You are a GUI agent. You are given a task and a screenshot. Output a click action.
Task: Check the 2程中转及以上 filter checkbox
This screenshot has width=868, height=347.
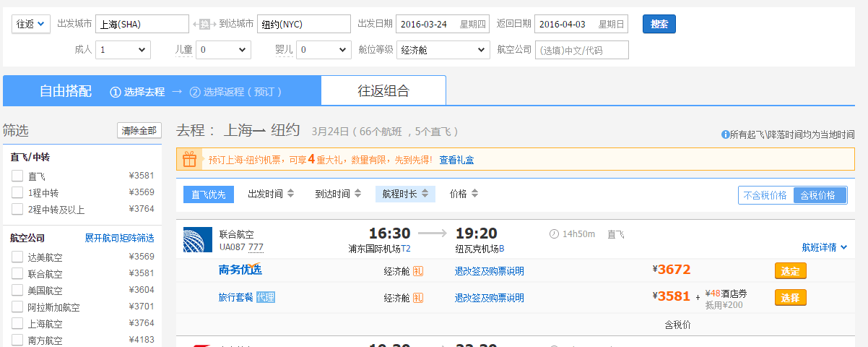coord(17,210)
